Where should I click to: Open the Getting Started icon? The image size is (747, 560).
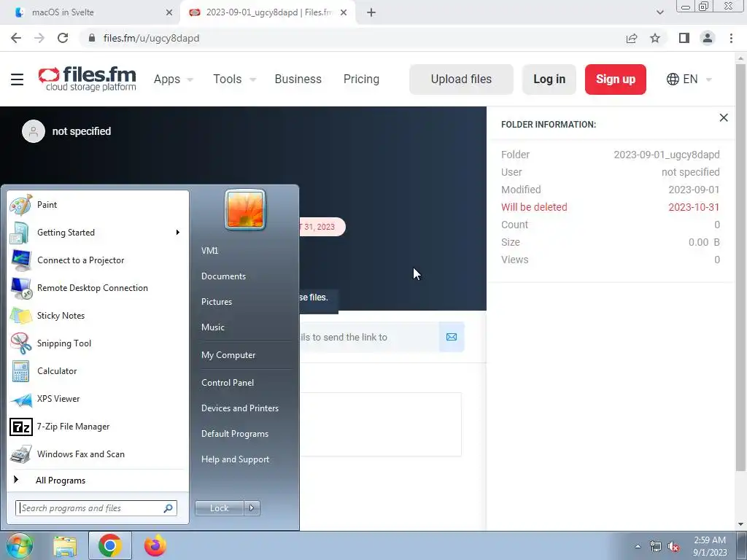[20, 233]
